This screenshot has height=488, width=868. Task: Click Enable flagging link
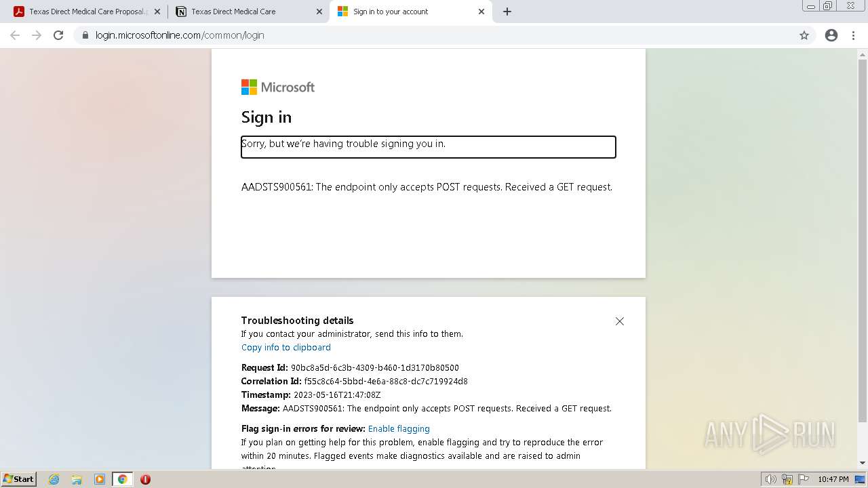tap(399, 428)
